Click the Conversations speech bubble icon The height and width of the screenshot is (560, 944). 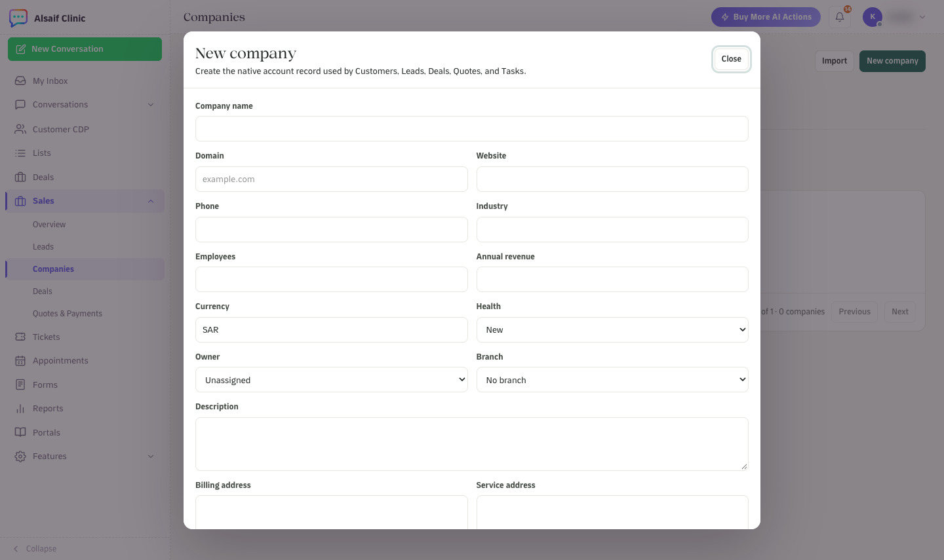tap(20, 104)
